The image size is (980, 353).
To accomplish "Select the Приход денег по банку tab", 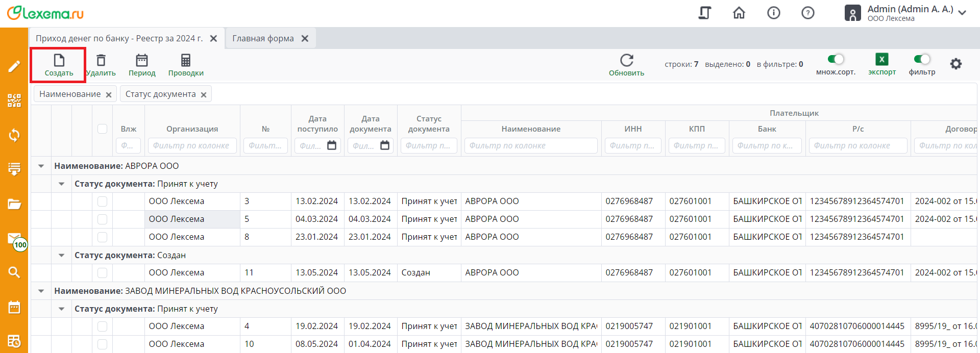I will click(119, 38).
